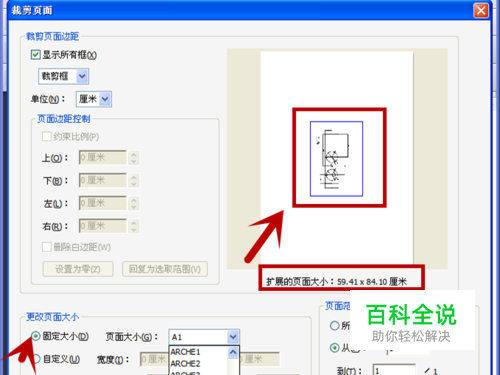Click the 上 margin spinner arrows
The image size is (500, 375).
[x=134, y=157]
